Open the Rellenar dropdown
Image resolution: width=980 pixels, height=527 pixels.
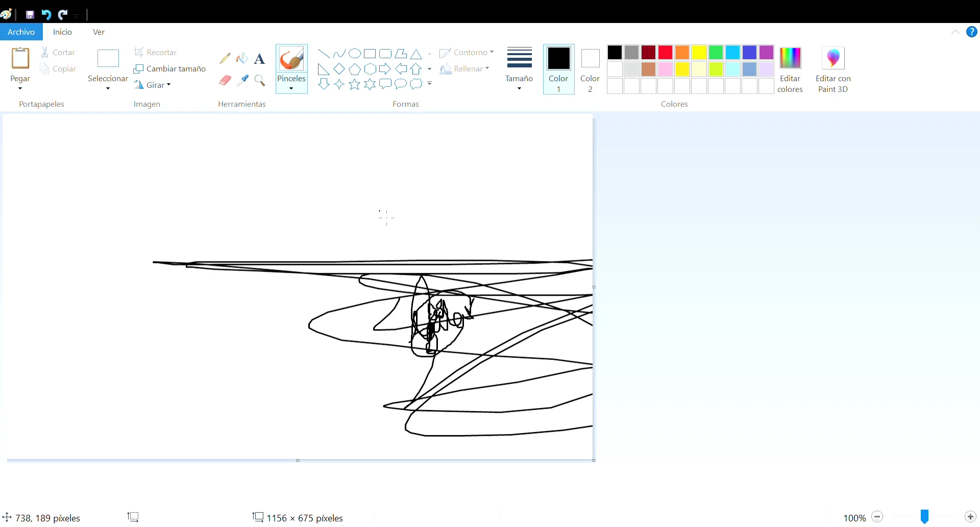465,68
